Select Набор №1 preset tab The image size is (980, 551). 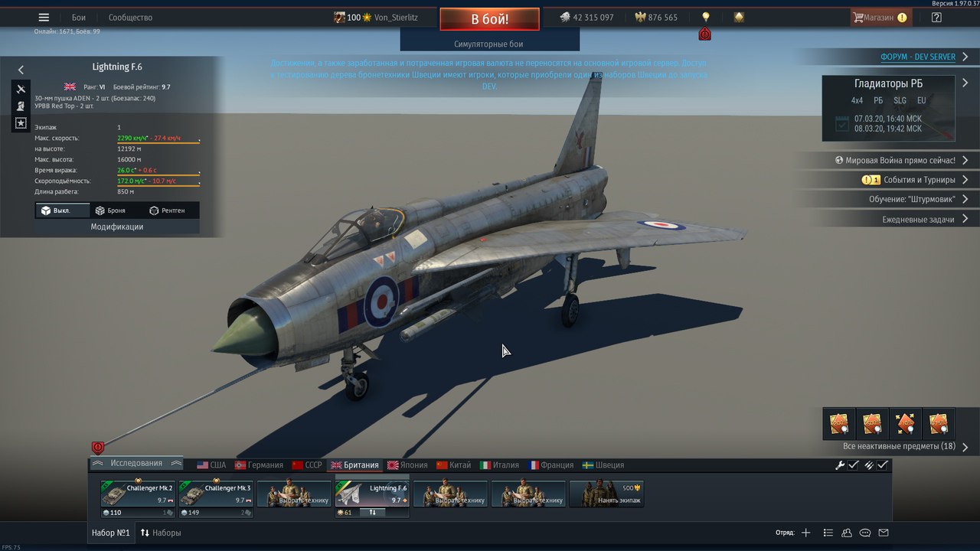click(111, 532)
